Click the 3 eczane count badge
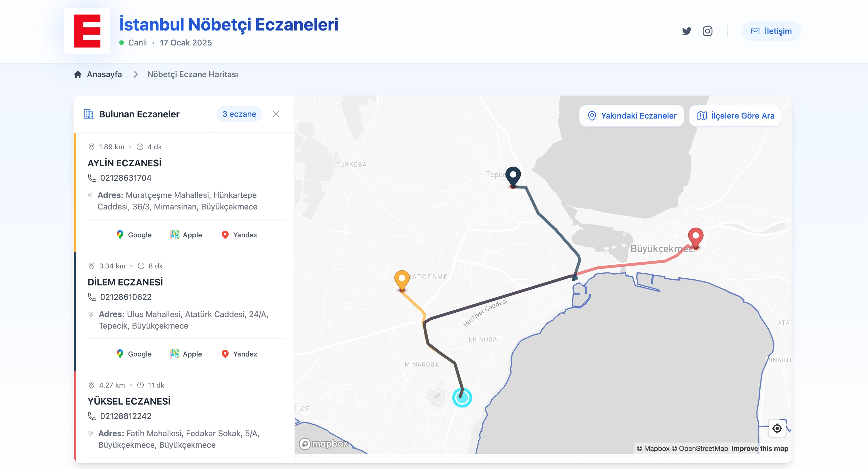This screenshot has width=868, height=469. pyautogui.click(x=239, y=114)
